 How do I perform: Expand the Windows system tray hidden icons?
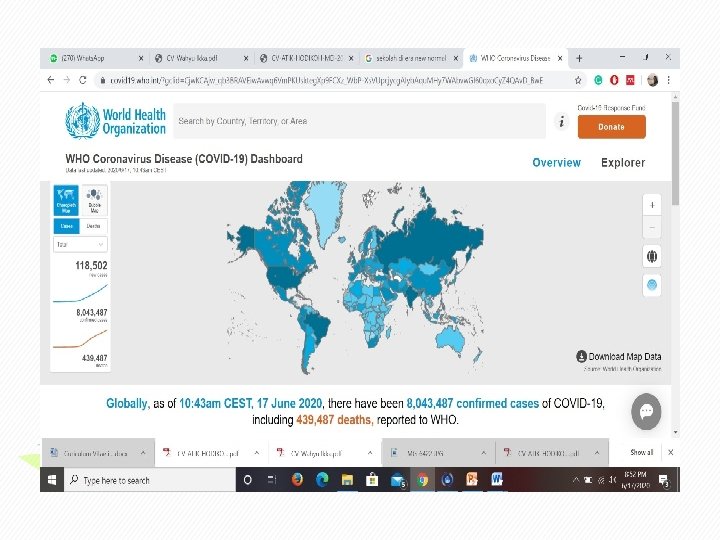coord(575,480)
